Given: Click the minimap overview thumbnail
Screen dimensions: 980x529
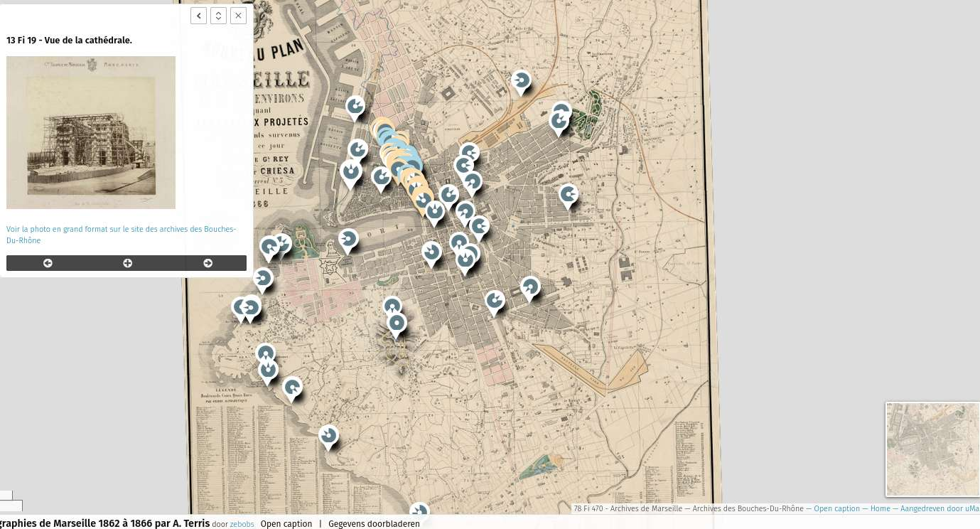Looking at the screenshot, I should point(932,449).
